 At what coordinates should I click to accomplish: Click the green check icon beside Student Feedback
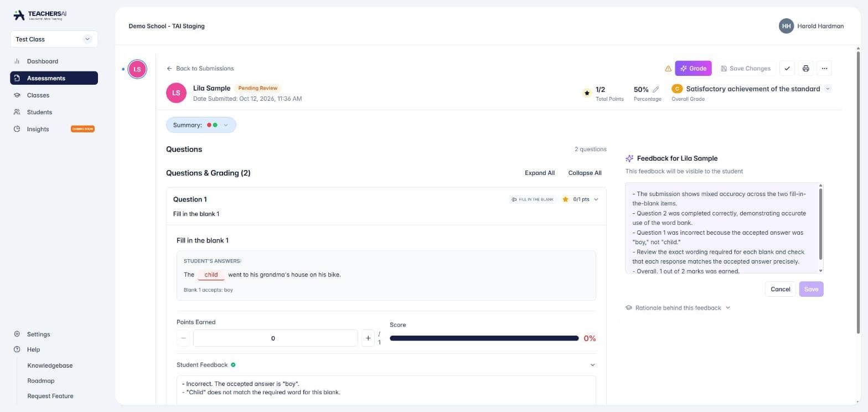coord(233,365)
